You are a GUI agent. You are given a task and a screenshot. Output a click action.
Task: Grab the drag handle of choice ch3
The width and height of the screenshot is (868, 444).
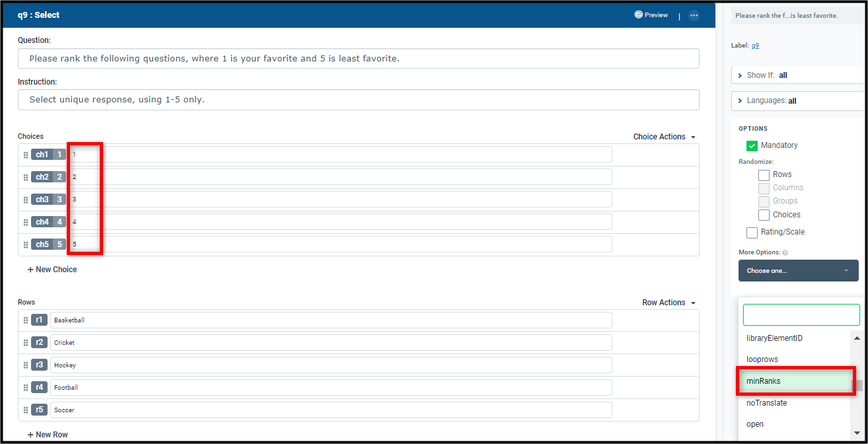point(26,200)
